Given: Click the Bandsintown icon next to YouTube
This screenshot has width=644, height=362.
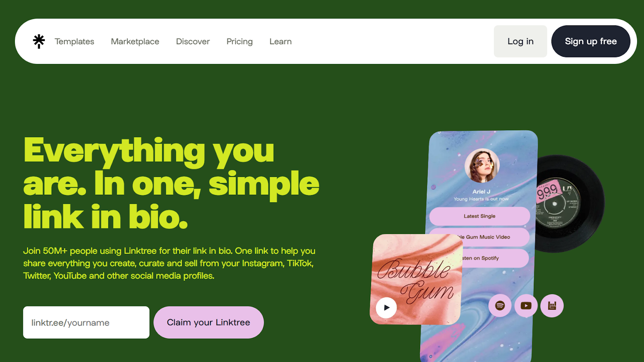Looking at the screenshot, I should 552,306.
